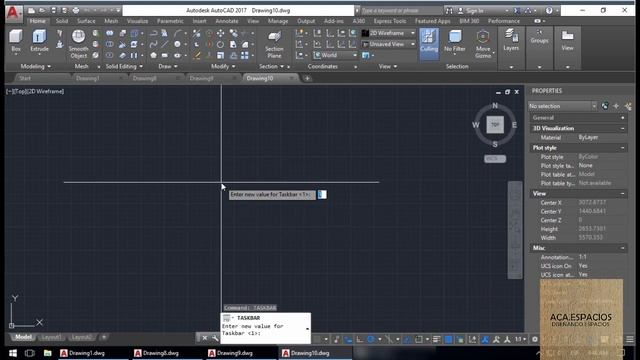Toggle Ortho mode in status bar
The image size is (640, 360).
pos(360,339)
